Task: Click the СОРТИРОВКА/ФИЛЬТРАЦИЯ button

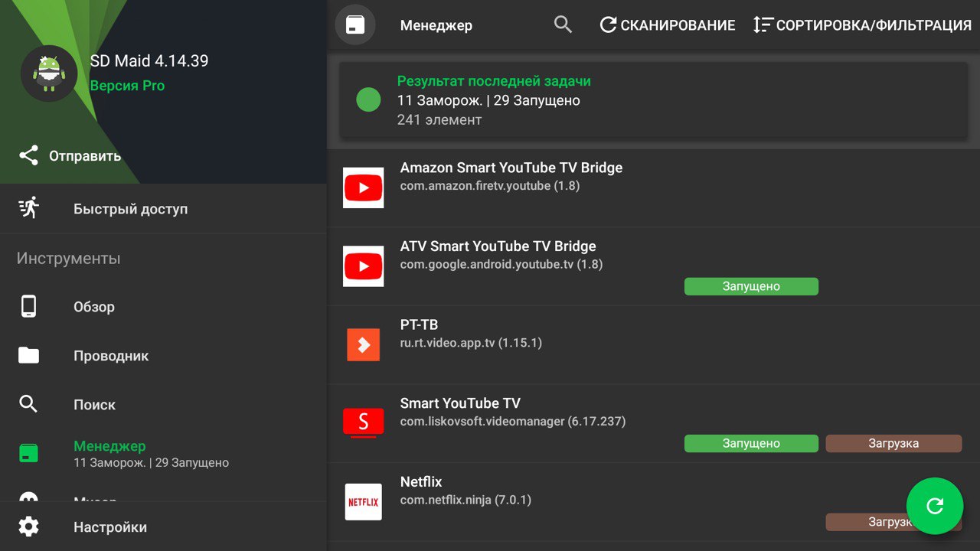Action: (862, 25)
